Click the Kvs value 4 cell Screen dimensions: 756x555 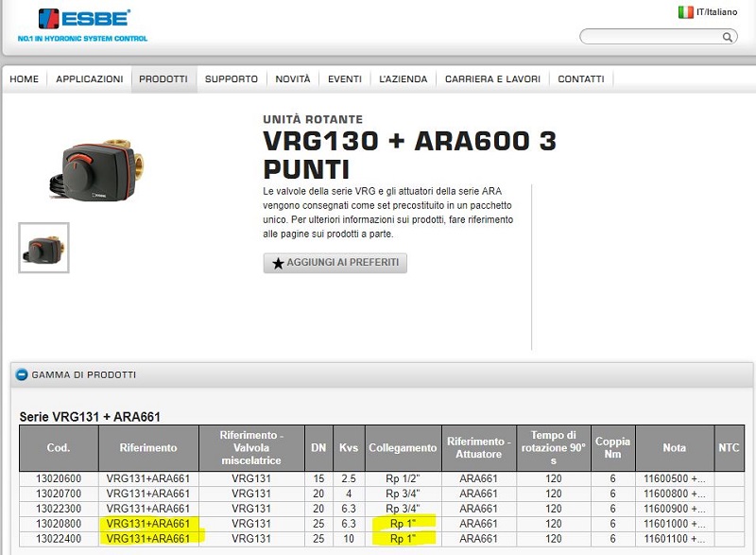(349, 494)
